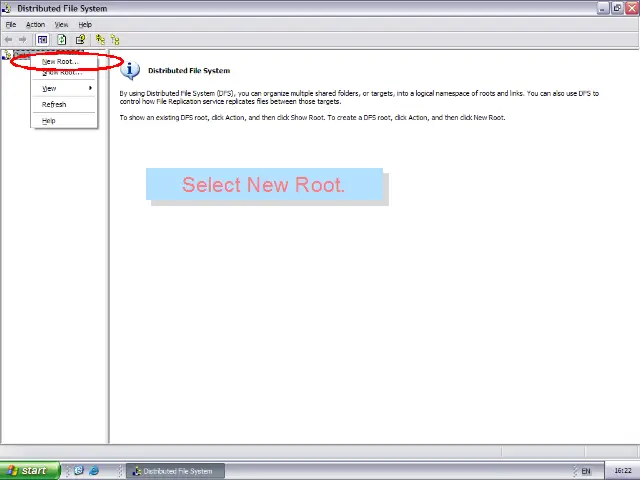The image size is (640, 480).
Task: Click the window title 'Distributed File System'
Action: (62, 9)
